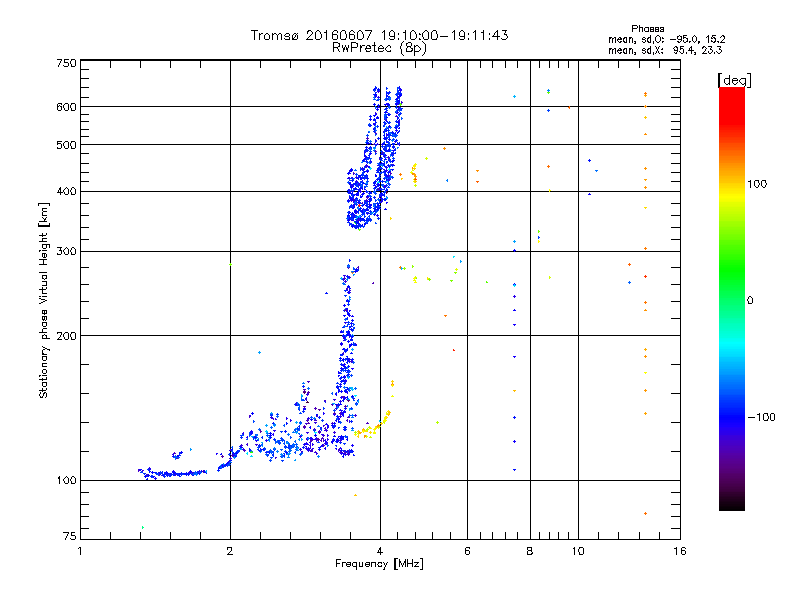This screenshot has height=600, width=800.
Task: Click the y-axis label '500'
Action: [x=66, y=145]
